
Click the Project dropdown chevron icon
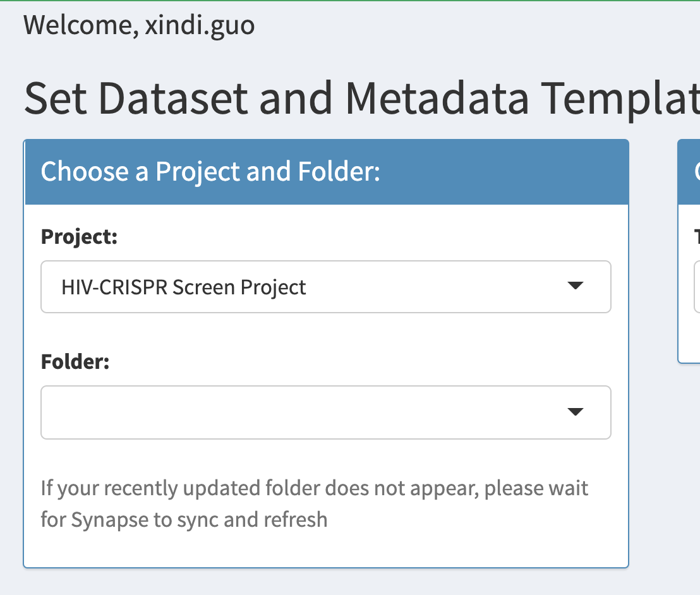575,285
